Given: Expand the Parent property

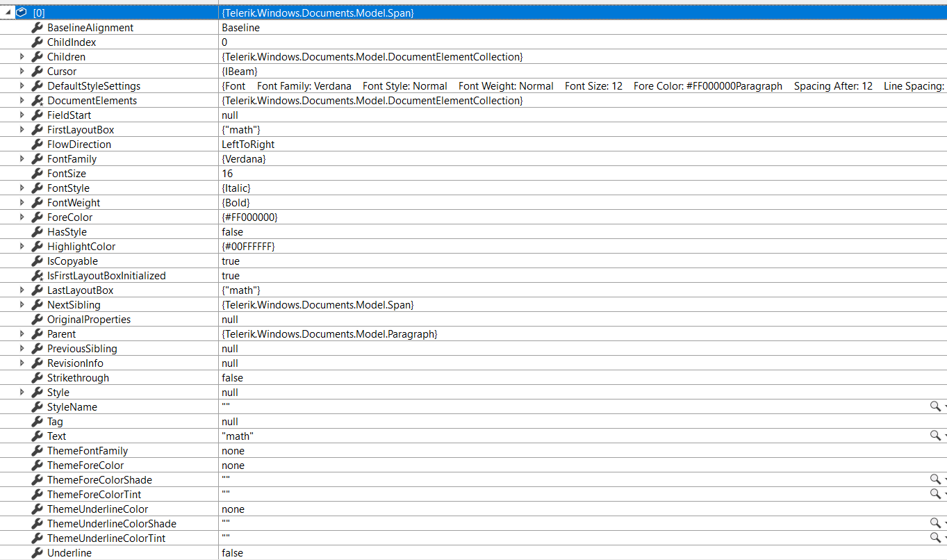Looking at the screenshot, I should point(22,334).
